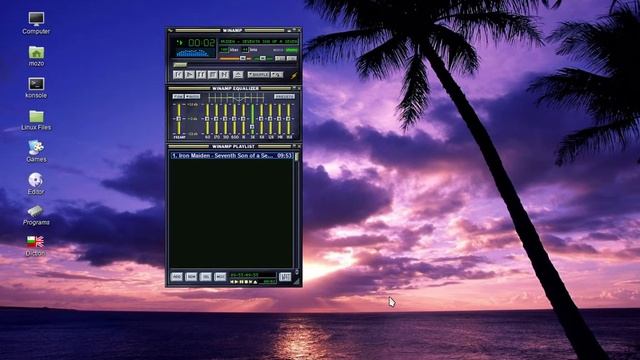Toggle Shuffle in Winamp main window
This screenshot has height=360, width=640.
click(258, 75)
